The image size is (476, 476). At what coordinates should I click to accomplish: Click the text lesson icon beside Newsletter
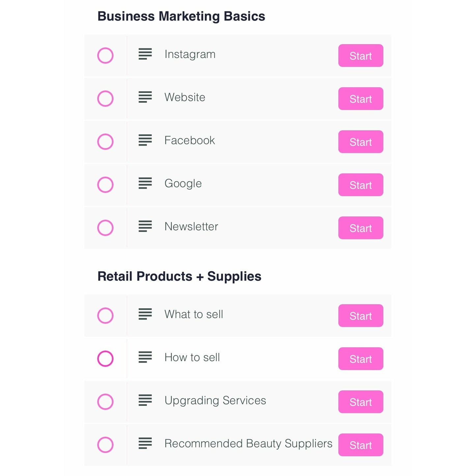tap(145, 226)
